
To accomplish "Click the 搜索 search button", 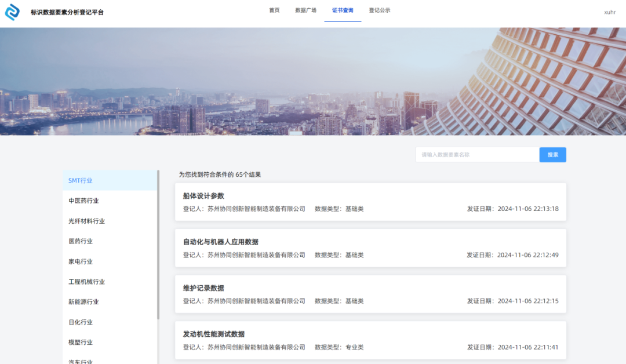I will click(x=552, y=155).
